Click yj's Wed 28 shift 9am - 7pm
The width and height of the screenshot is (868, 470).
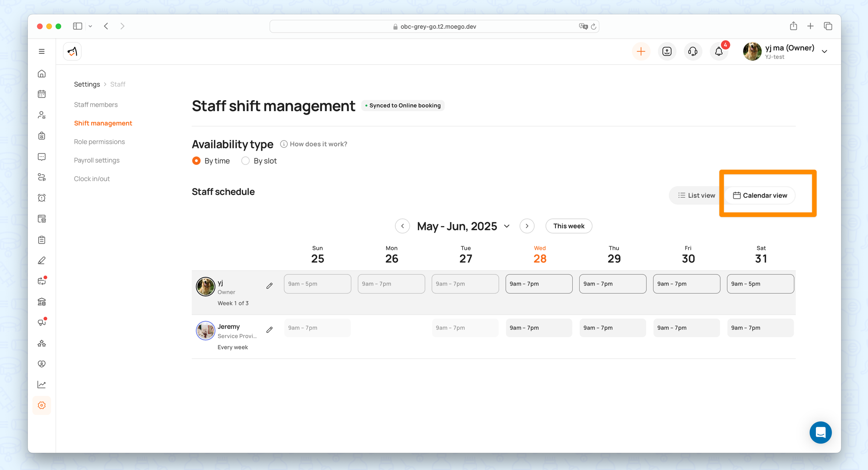click(x=539, y=284)
